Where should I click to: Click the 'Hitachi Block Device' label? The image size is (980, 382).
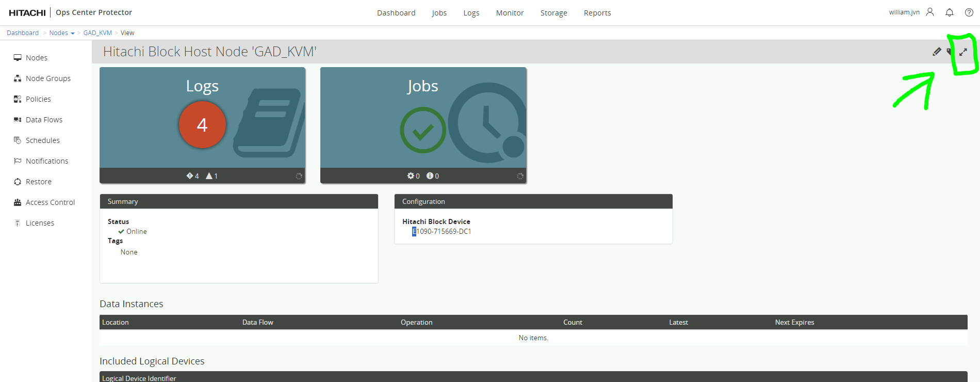pyautogui.click(x=436, y=222)
